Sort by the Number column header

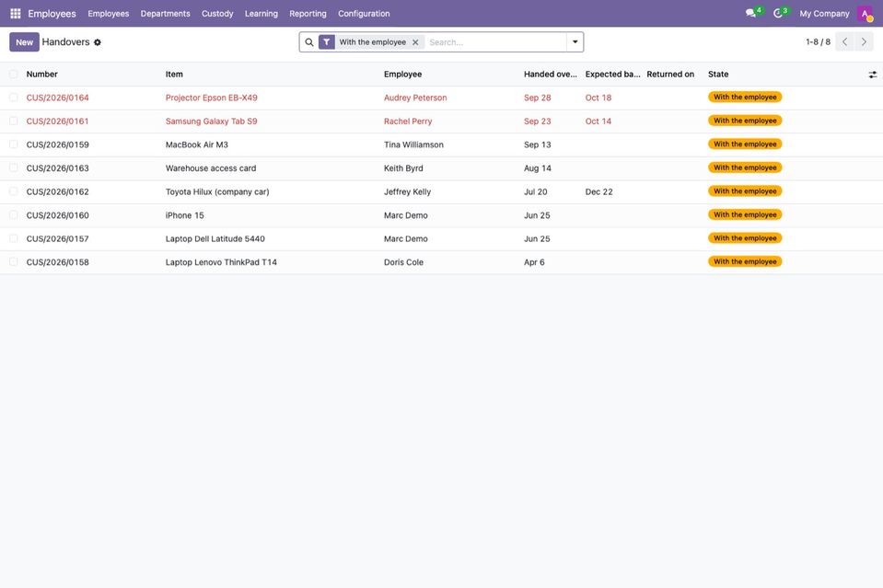point(42,75)
